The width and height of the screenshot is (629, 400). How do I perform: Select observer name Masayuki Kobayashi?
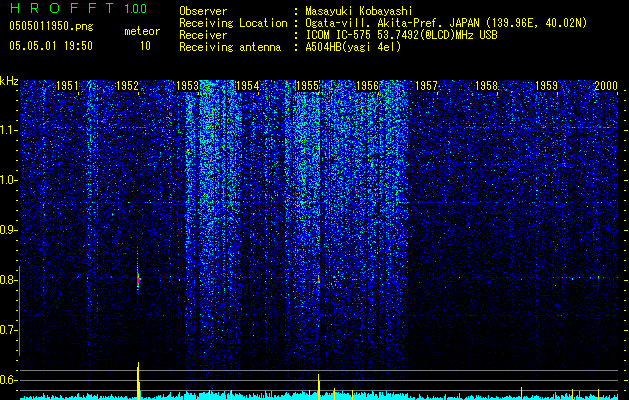359,11
